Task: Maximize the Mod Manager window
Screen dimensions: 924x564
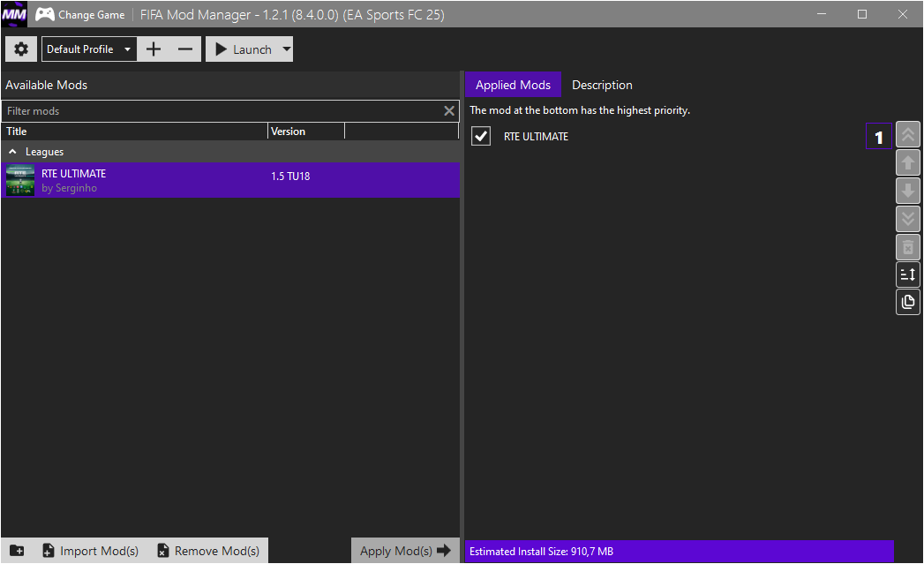Action: point(862,14)
